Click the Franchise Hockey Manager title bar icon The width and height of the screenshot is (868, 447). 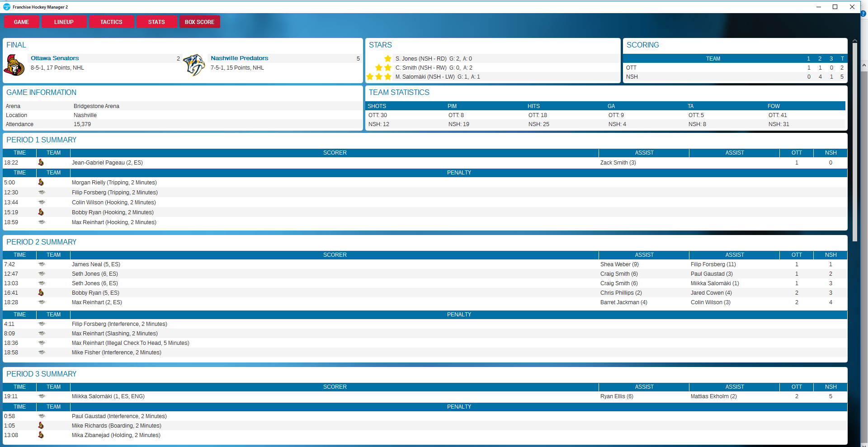coord(6,7)
